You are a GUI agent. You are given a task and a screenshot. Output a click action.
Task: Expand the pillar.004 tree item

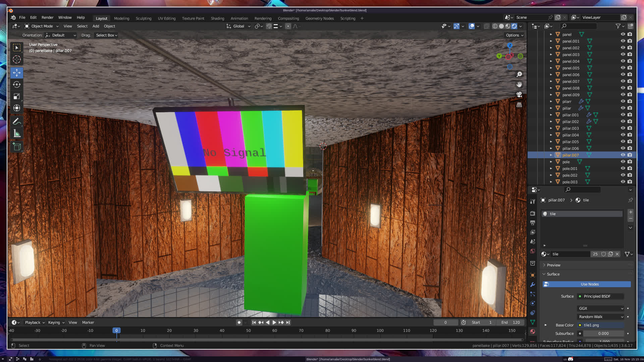(551, 135)
